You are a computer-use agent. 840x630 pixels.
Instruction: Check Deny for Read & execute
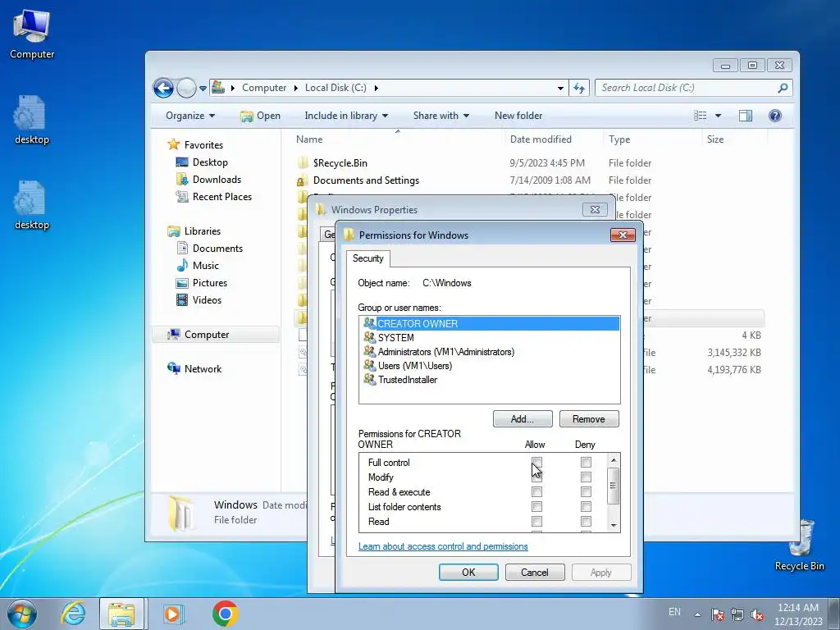point(586,492)
